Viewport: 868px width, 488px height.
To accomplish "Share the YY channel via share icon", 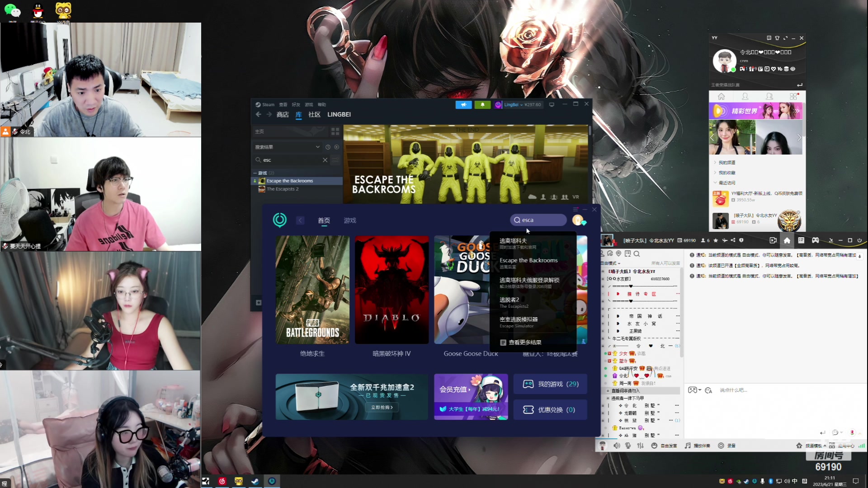I will tap(733, 240).
